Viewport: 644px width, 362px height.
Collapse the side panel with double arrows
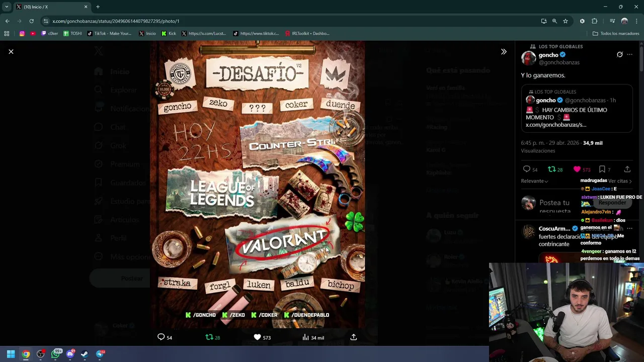click(x=504, y=51)
